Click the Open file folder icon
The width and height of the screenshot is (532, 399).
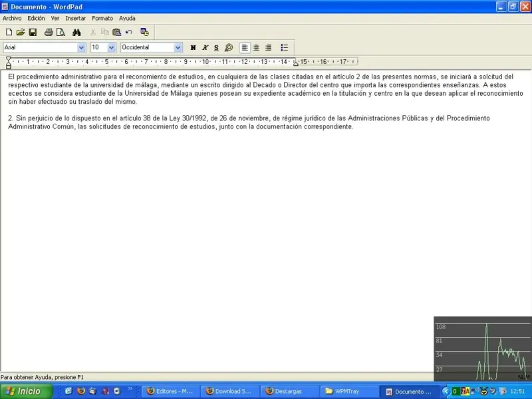pyautogui.click(x=21, y=32)
